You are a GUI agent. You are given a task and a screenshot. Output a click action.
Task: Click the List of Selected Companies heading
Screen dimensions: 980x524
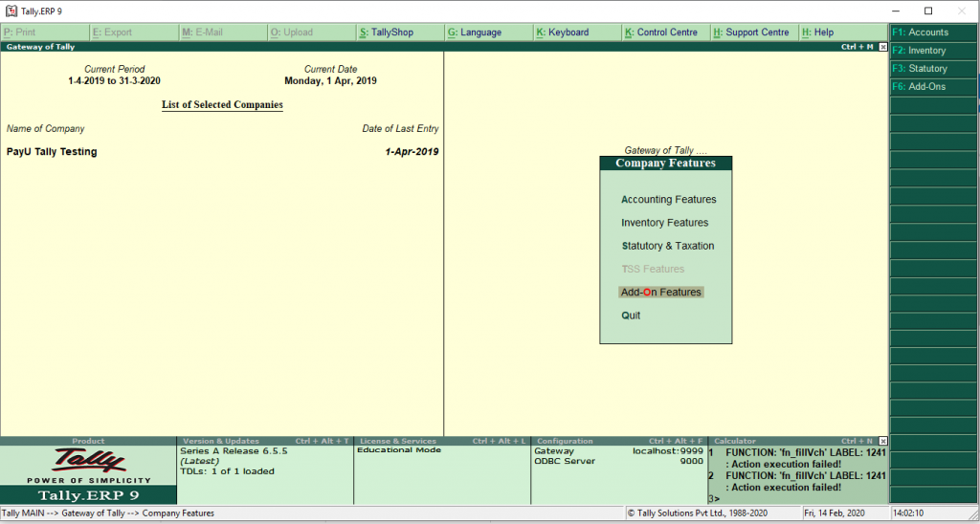pos(222,105)
